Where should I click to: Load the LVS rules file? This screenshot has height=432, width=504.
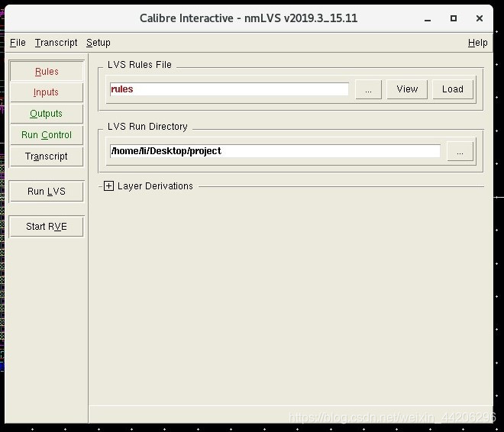click(453, 89)
